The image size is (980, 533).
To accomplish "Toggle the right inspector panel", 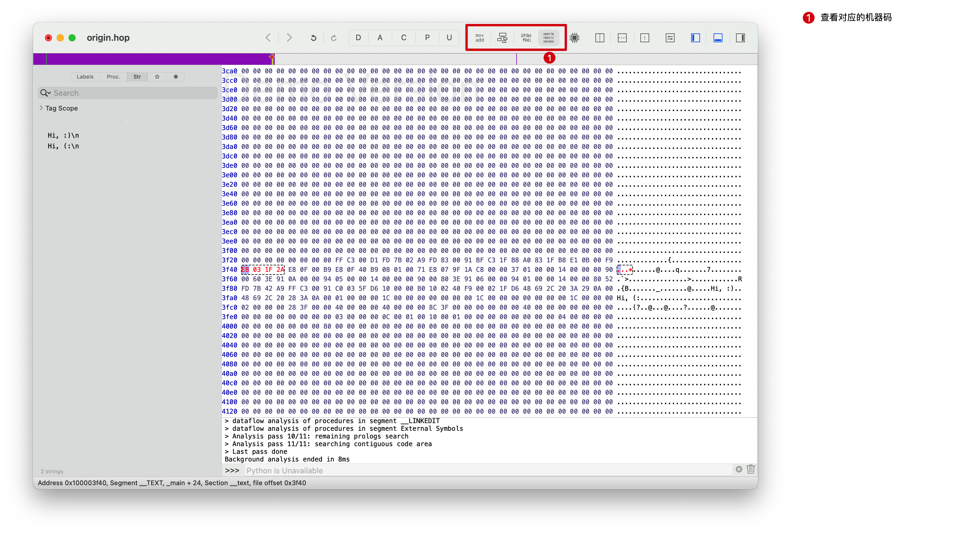I will click(740, 38).
